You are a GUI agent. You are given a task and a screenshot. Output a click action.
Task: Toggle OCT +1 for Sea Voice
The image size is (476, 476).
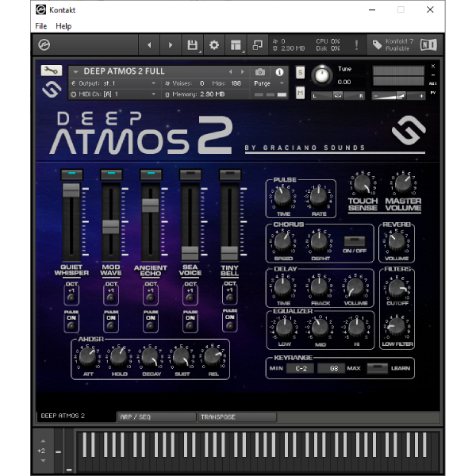tap(190, 297)
